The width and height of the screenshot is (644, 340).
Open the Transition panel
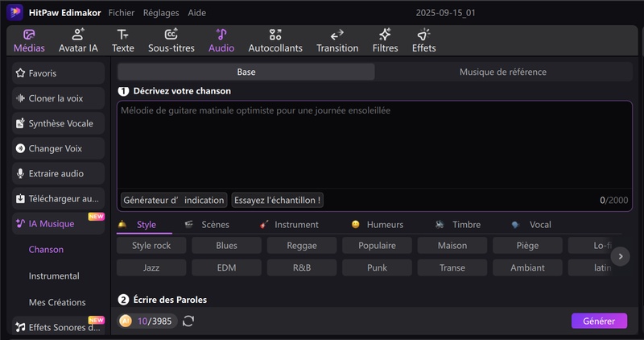337,35
